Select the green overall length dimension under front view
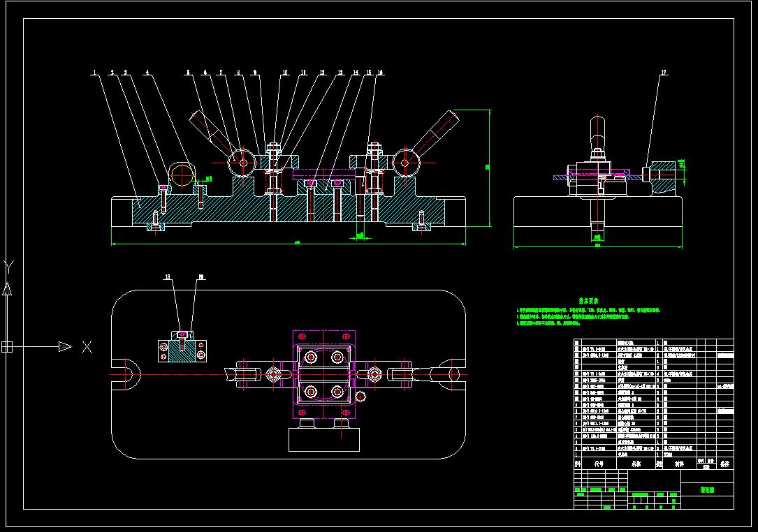The image size is (758, 532). tap(289, 244)
